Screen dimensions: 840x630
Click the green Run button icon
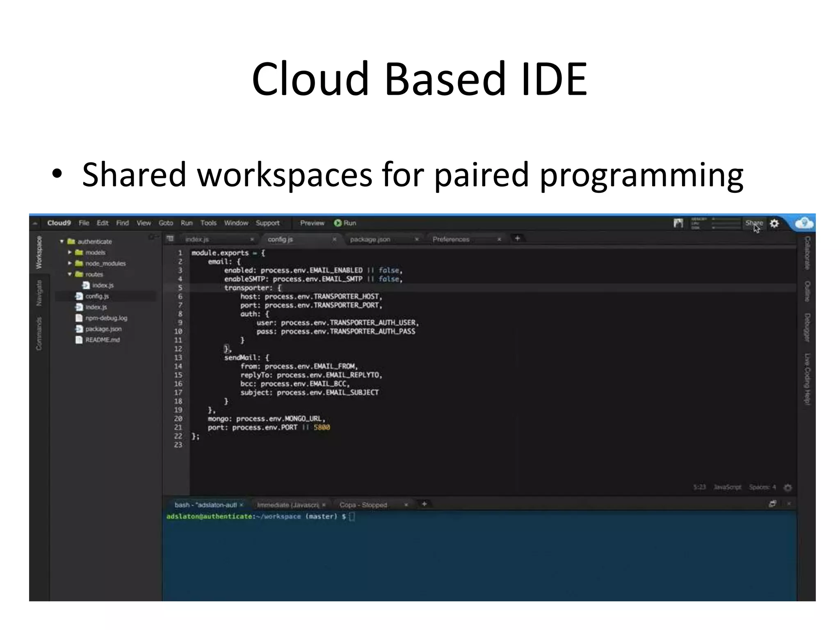coord(338,223)
